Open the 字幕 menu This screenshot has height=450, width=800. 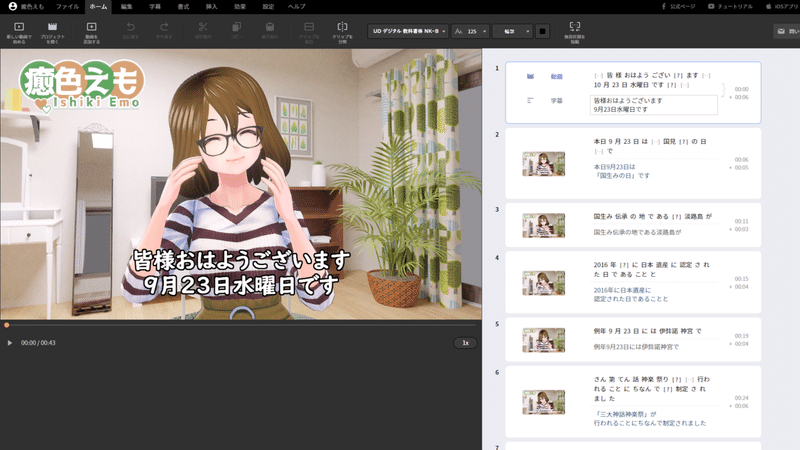[x=155, y=7]
